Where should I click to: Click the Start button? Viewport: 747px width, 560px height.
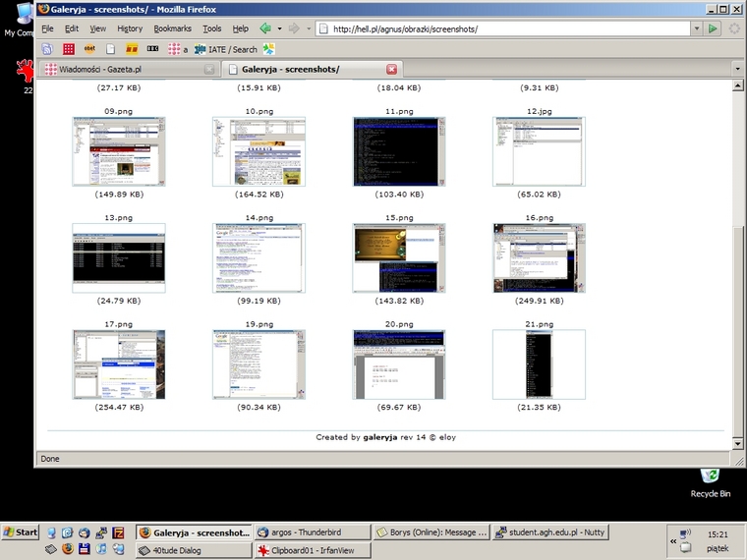click(20, 532)
